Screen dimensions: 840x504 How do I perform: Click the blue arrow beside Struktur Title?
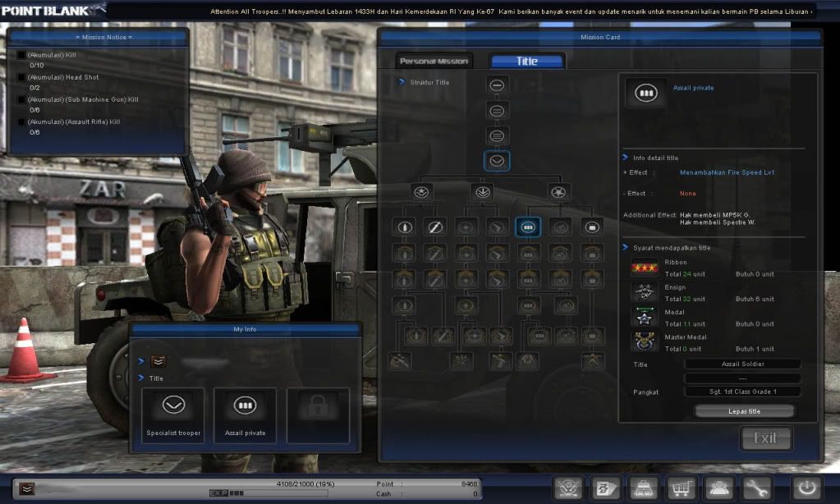tap(402, 82)
